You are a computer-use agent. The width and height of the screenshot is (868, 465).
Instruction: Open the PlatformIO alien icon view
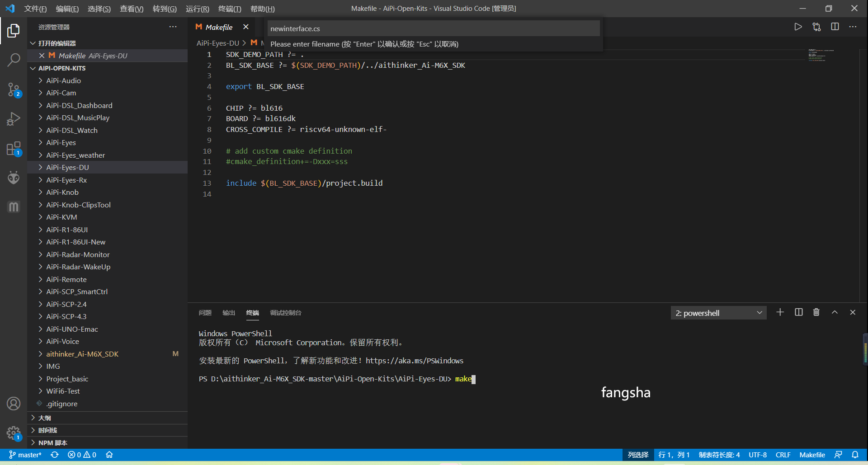click(14, 178)
